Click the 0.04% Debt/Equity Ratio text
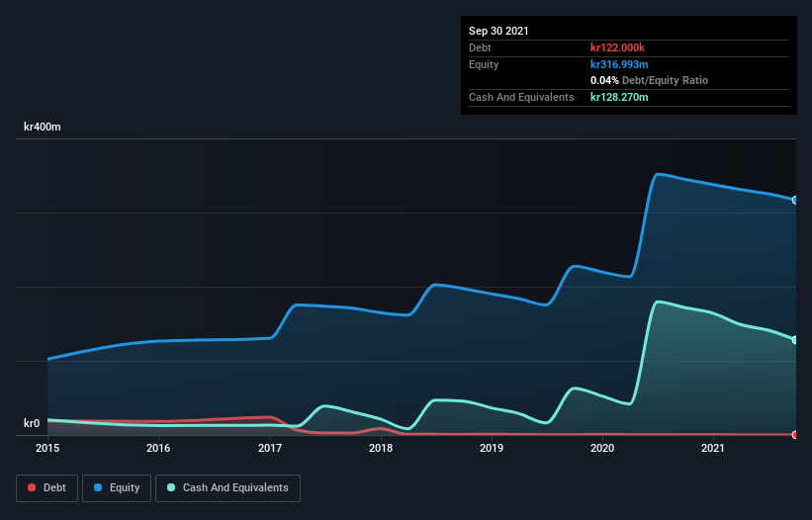Screen dimensions: 812x520 650,81
